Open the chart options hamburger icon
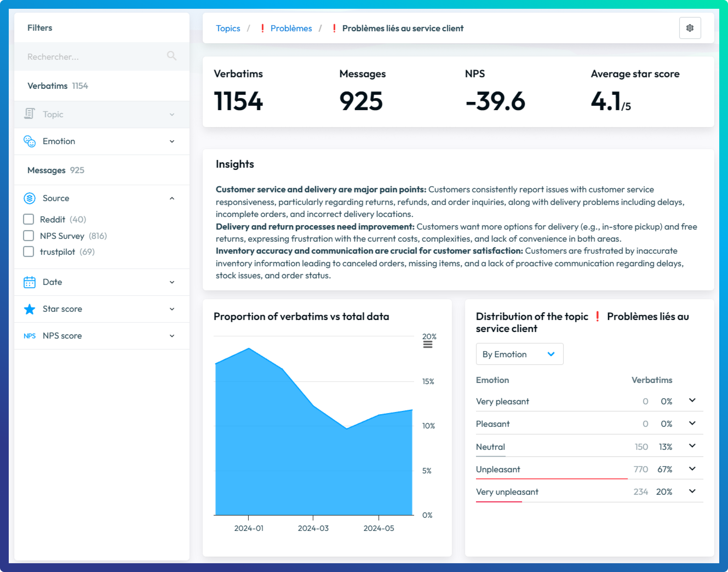 (427, 344)
